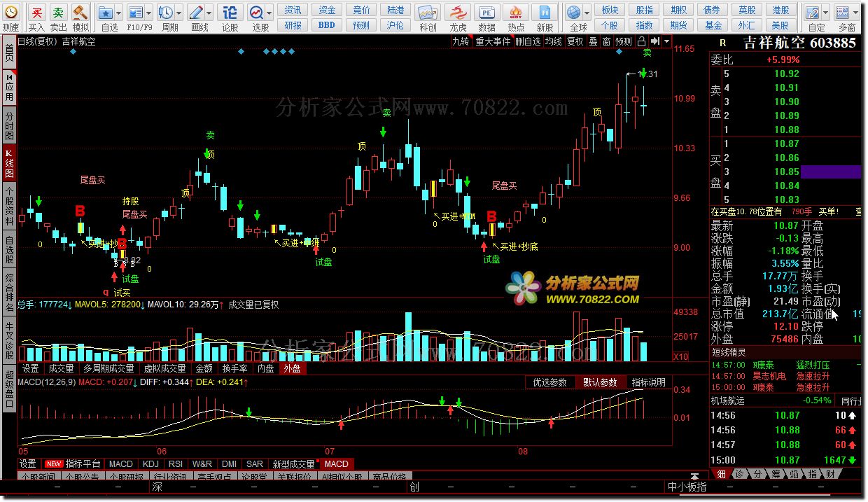Click the 板块 sector button
Image resolution: width=868 pixels, height=502 pixels.
point(610,10)
